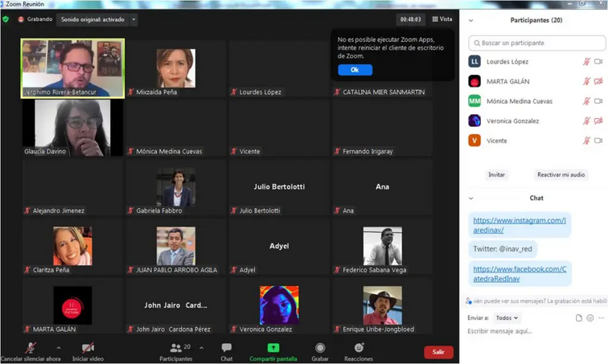
Task: Start camera with Iniciar video
Action: click(x=88, y=352)
